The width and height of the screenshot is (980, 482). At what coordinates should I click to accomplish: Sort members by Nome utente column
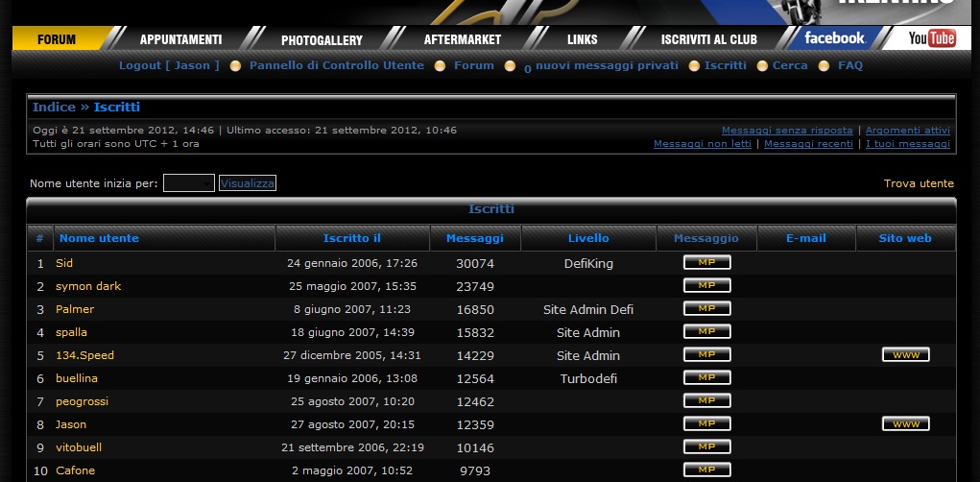(99, 238)
